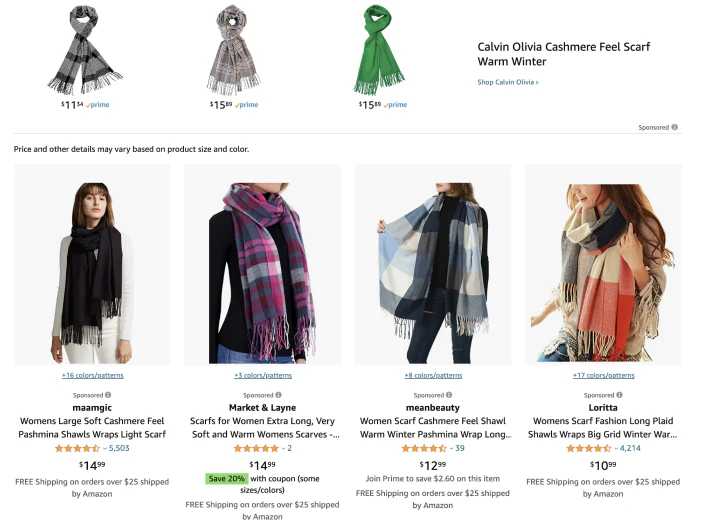Screen dimensions: 711x520
Task: Open the Womens Large Soft Cashmere Feel title
Action: [x=92, y=428]
